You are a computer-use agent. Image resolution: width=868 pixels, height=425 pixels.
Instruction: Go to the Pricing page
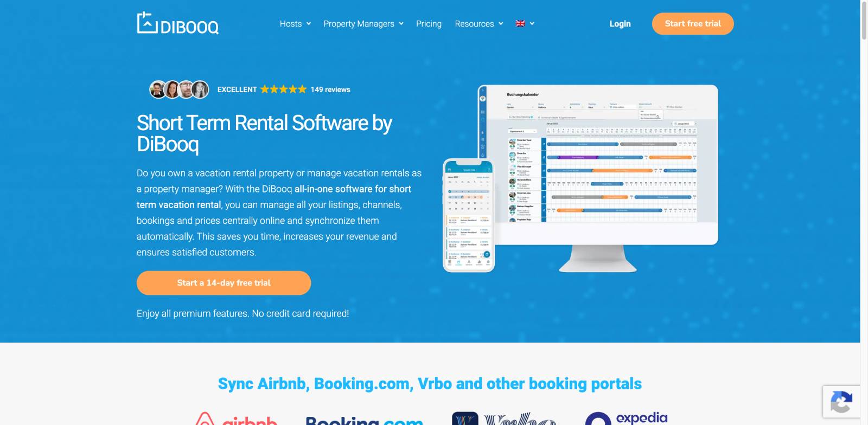coord(429,24)
